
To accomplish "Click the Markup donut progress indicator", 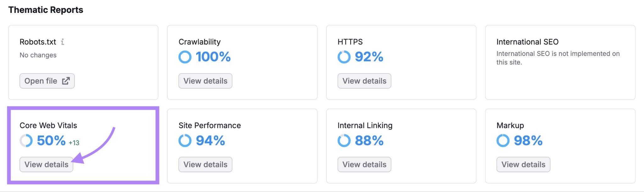I will 503,141.
